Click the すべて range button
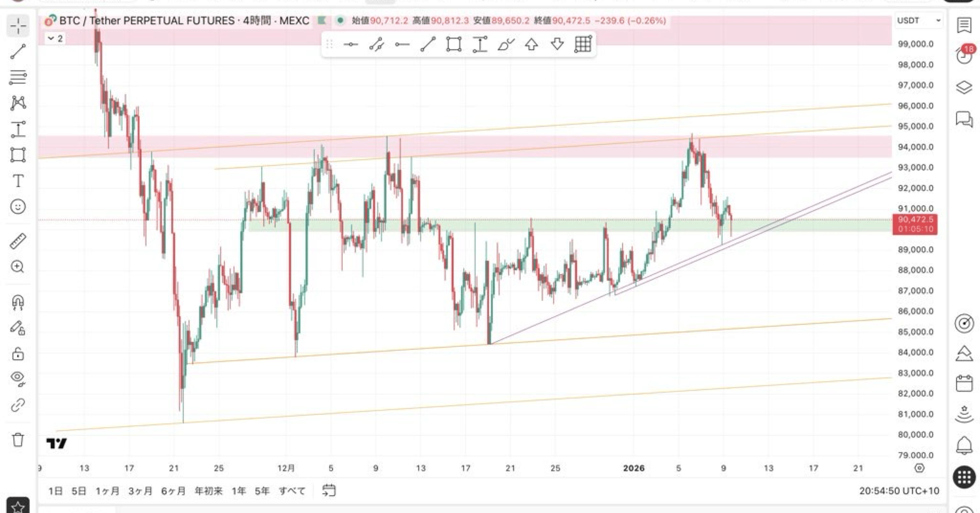 (x=292, y=491)
